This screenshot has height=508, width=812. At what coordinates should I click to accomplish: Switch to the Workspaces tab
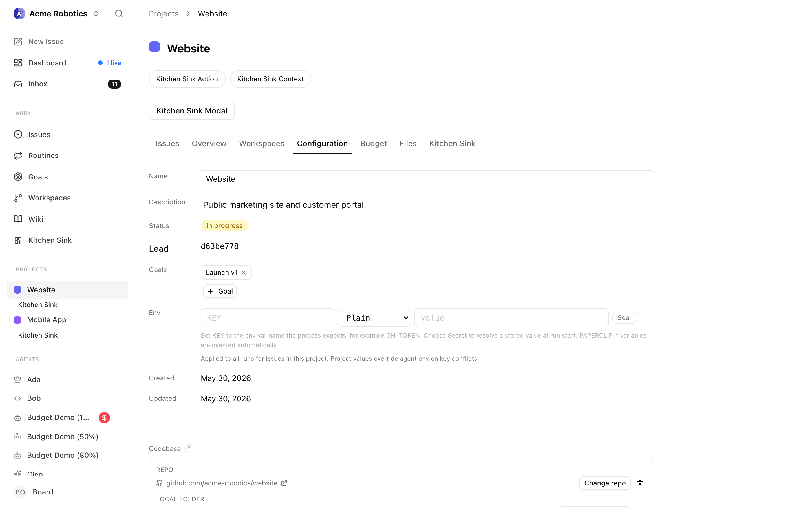click(262, 143)
